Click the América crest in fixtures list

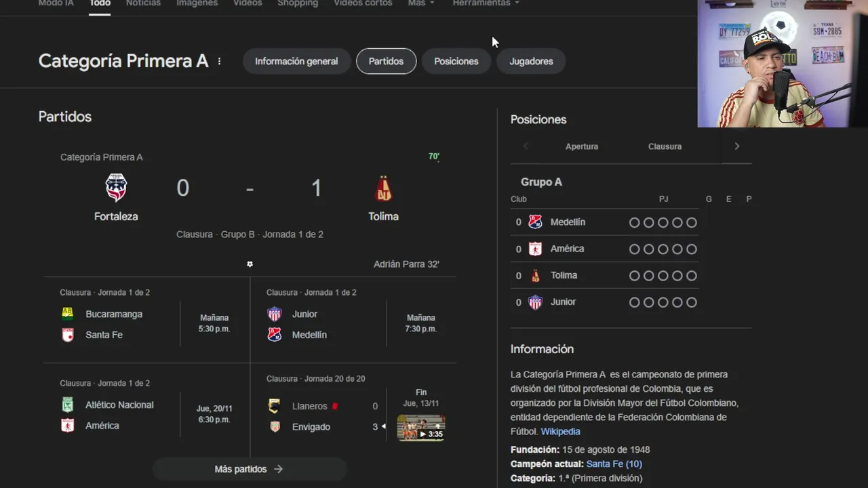68,426
